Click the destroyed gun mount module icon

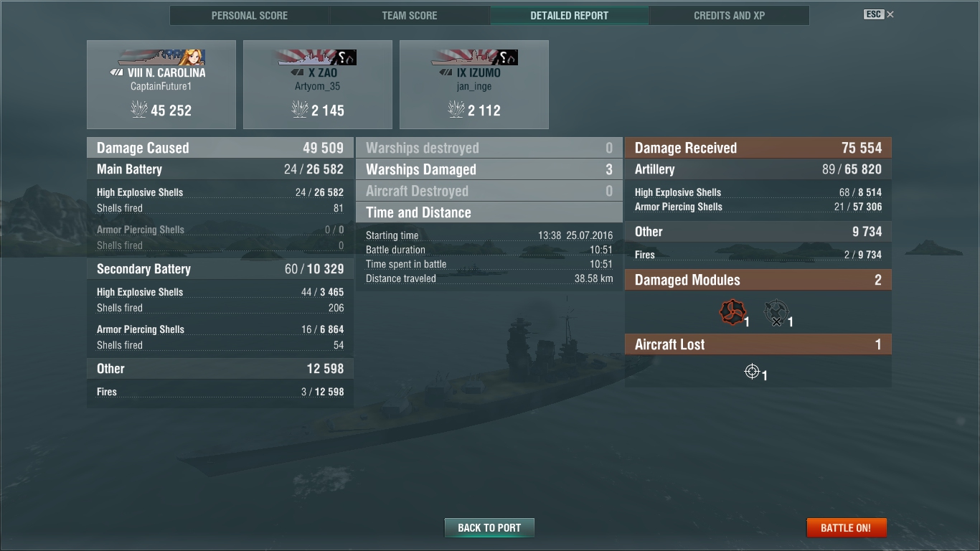point(776,314)
